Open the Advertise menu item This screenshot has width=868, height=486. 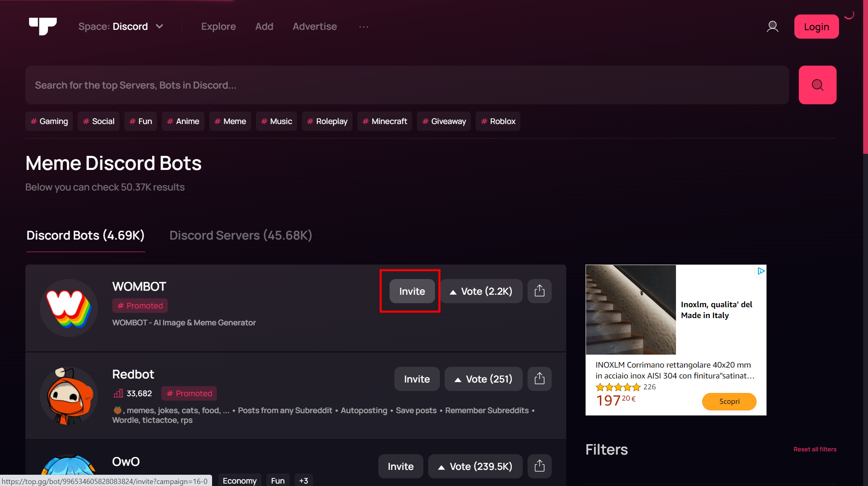315,26
